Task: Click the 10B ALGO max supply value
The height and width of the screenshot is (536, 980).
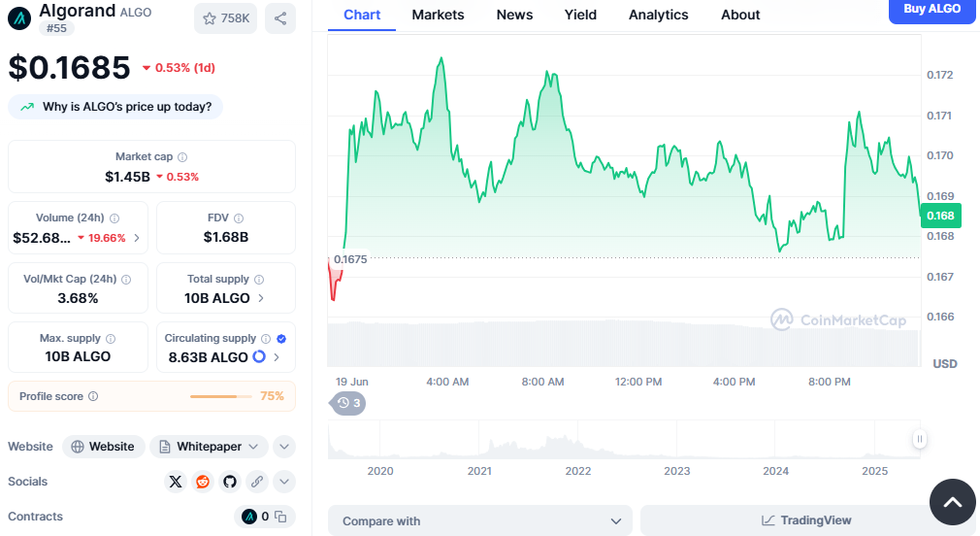Action: point(78,356)
